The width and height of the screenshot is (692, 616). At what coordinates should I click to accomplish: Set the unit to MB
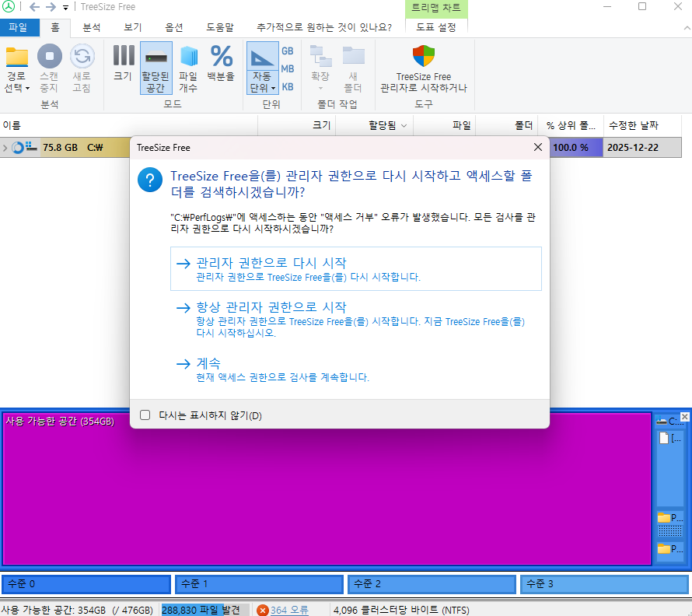point(288,69)
